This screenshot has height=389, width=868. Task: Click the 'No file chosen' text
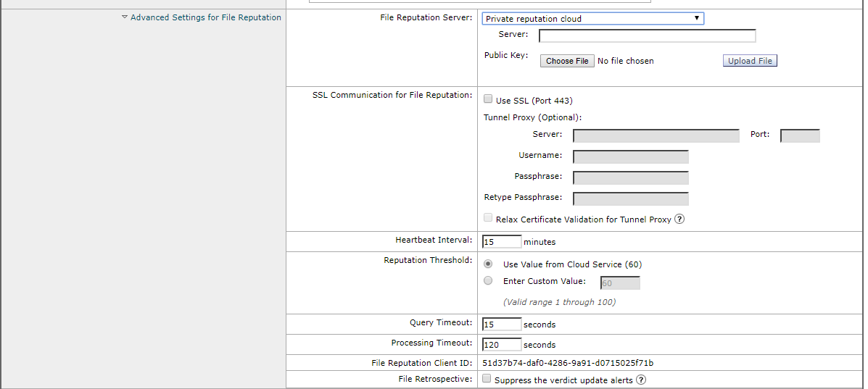click(x=626, y=61)
